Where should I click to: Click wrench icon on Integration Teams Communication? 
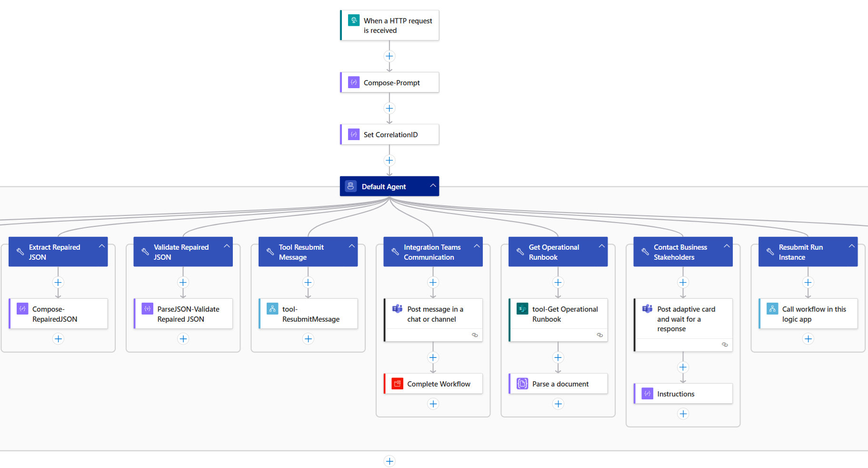pyautogui.click(x=395, y=252)
